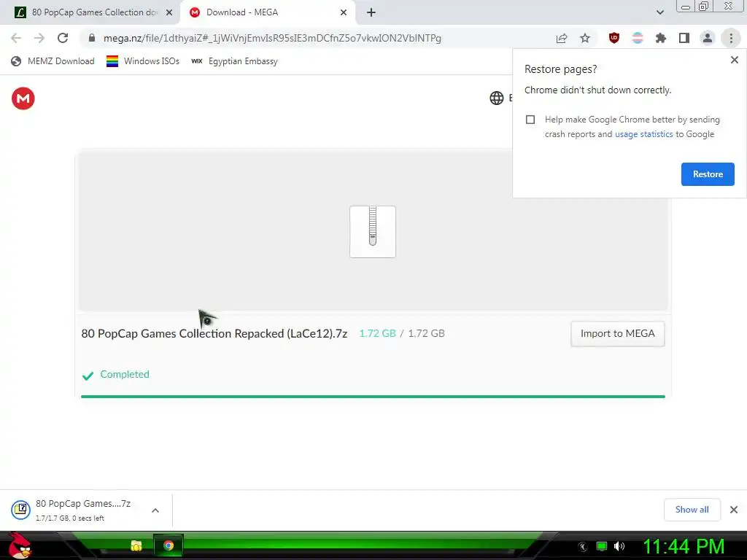Open the Extensions puzzle menu

click(661, 38)
